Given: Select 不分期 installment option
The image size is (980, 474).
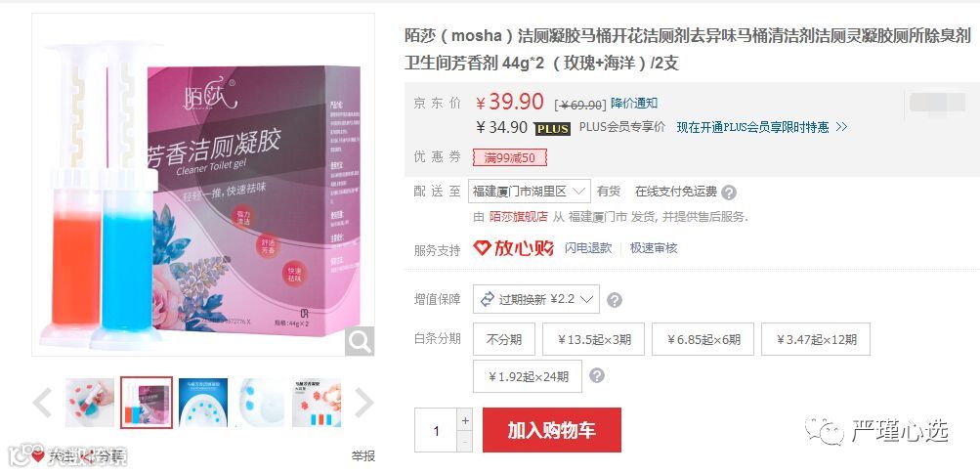Looking at the screenshot, I should (x=504, y=339).
